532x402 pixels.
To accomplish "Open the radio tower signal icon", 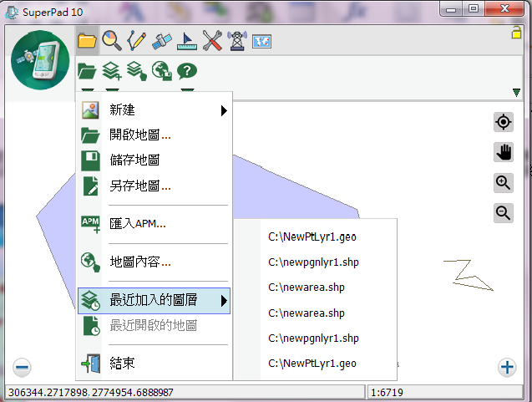I will (237, 41).
